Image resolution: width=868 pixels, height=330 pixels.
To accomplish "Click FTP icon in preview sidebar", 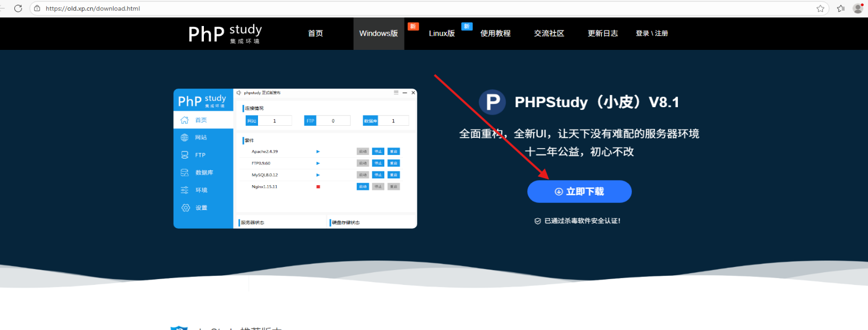I will click(x=185, y=155).
